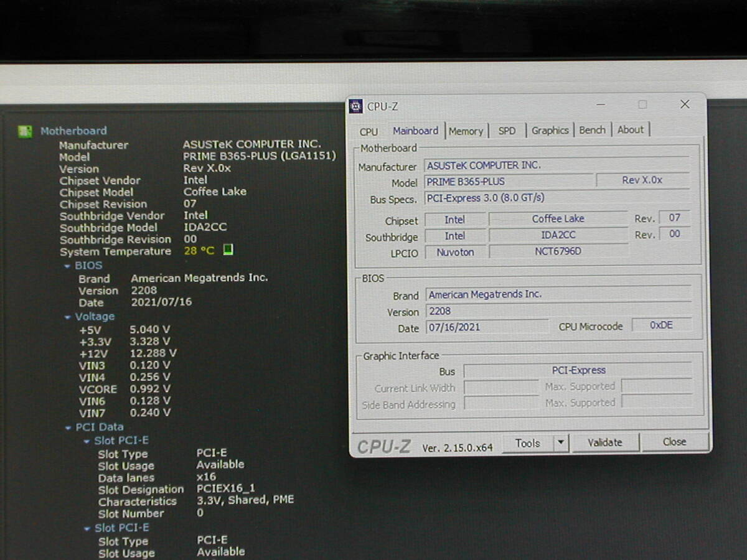This screenshot has height=560, width=747.
Task: Click the Characteristics 3.3V, Shared, PME value
Action: tap(245, 500)
